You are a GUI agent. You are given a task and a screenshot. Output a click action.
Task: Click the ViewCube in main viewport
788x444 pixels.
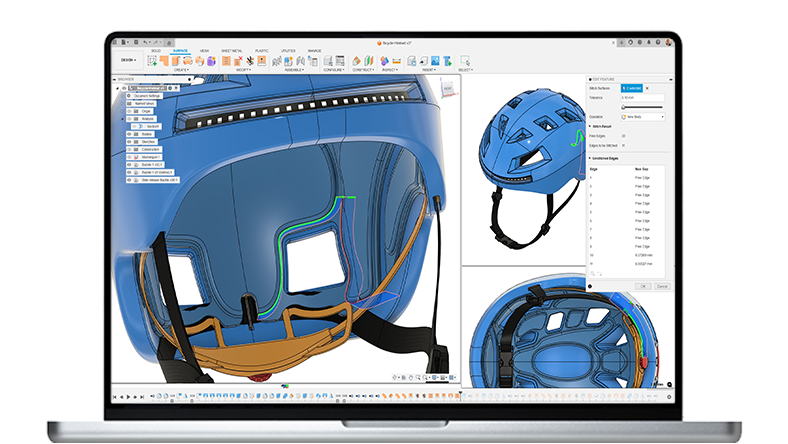[447, 90]
